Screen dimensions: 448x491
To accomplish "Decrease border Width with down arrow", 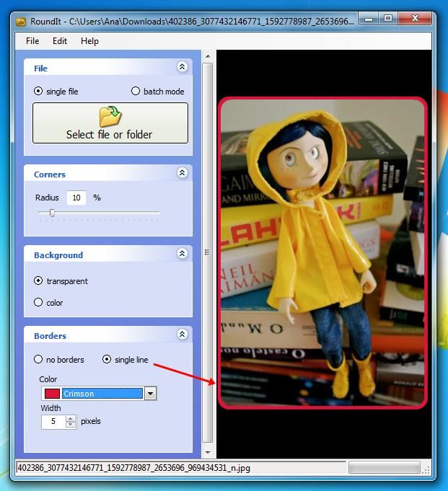I will tap(71, 425).
